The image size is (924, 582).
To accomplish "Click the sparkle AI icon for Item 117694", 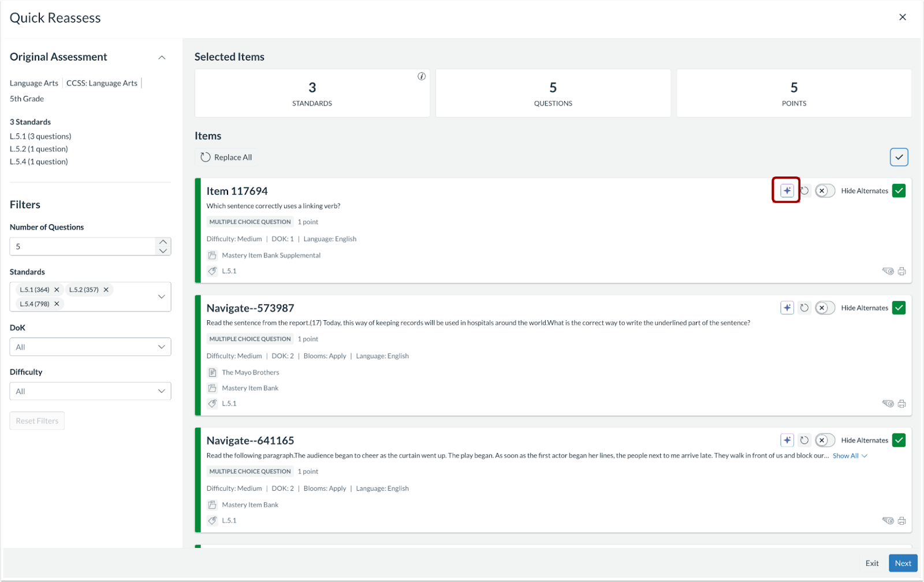I will click(787, 191).
